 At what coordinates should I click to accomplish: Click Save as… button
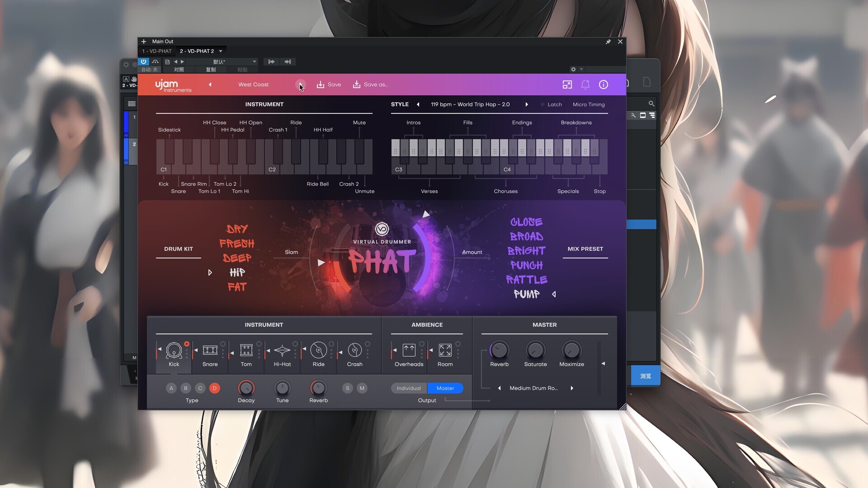(x=370, y=84)
